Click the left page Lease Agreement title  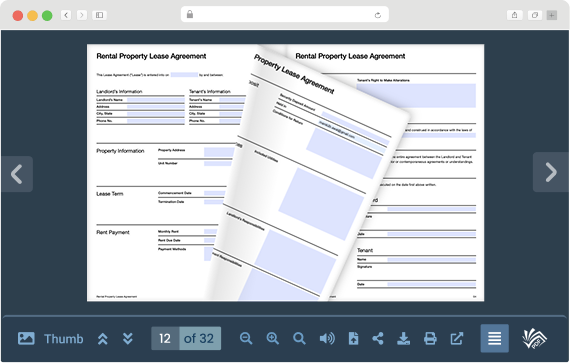pos(151,56)
